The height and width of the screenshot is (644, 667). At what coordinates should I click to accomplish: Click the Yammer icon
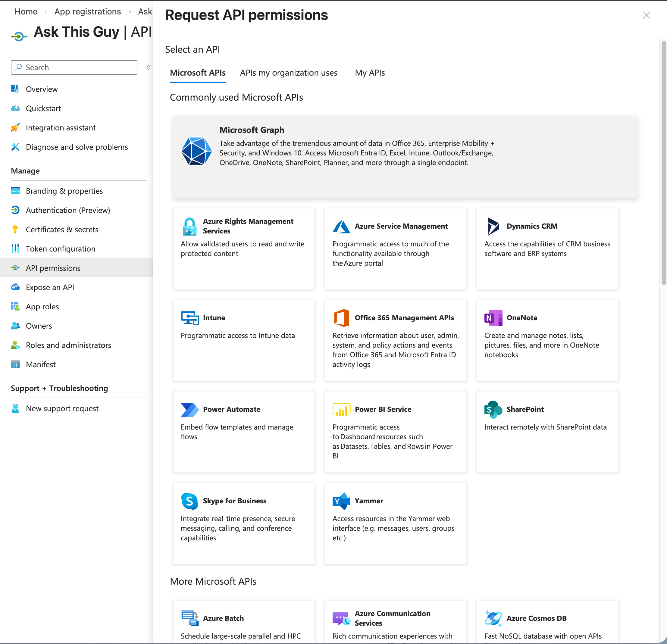[x=341, y=501]
